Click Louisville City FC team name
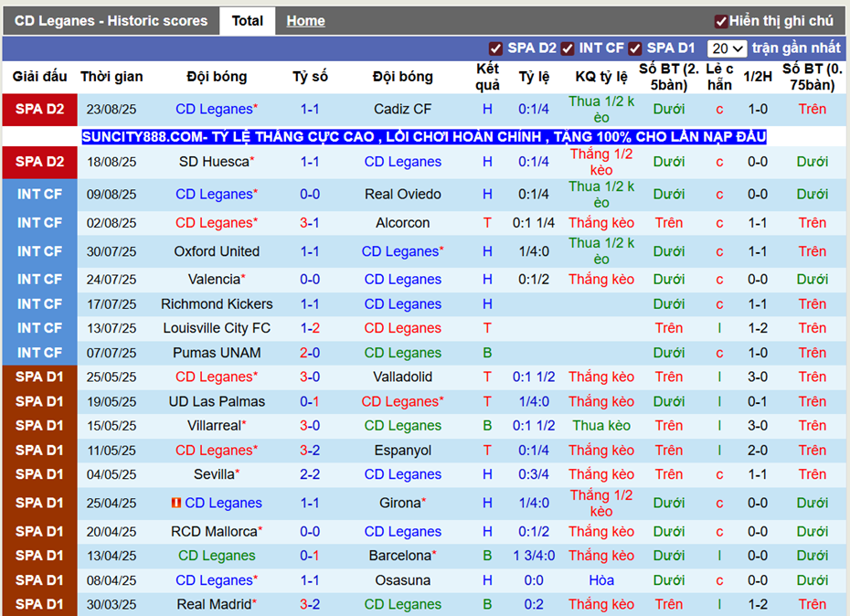 pos(217,328)
